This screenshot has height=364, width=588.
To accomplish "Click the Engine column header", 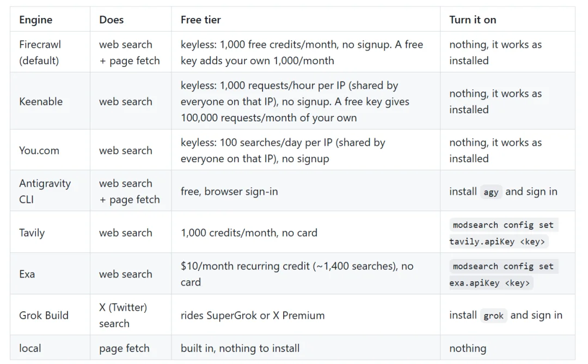I will [35, 20].
